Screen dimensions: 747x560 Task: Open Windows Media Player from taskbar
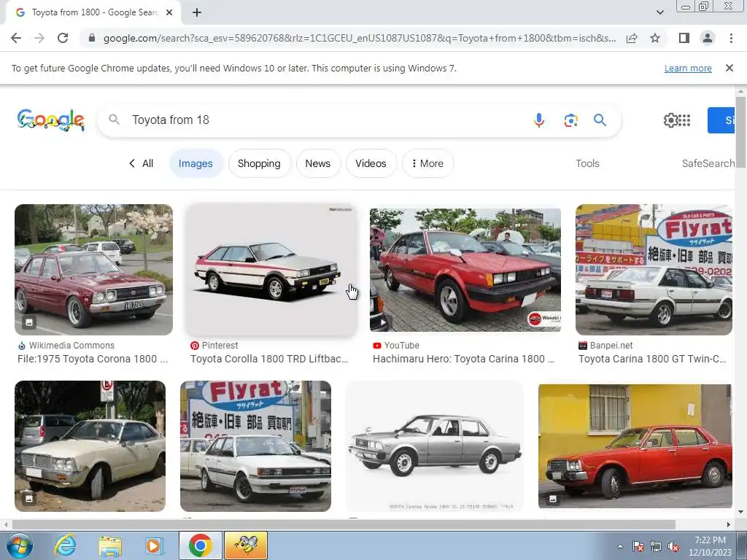tap(154, 545)
